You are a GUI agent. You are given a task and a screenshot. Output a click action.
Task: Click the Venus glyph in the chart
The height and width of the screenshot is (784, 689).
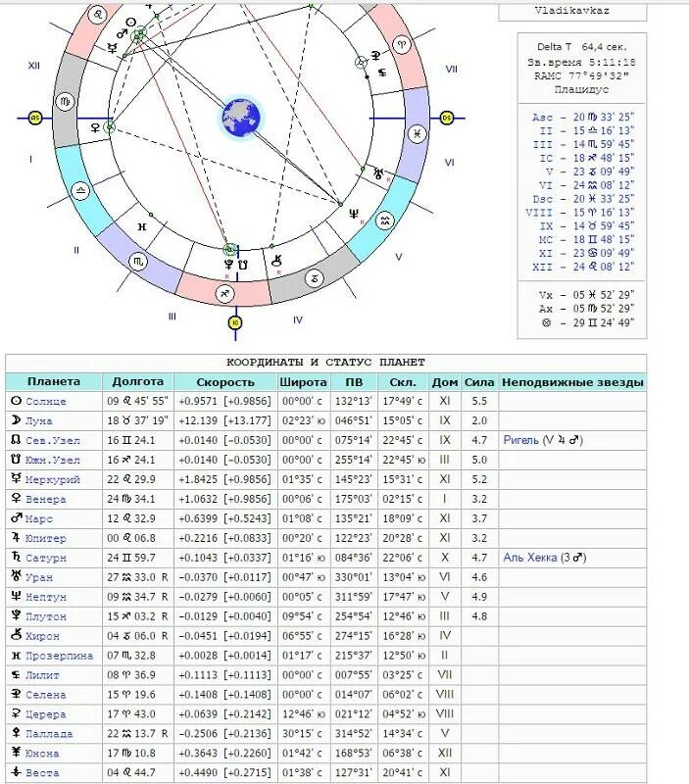pyautogui.click(x=95, y=128)
